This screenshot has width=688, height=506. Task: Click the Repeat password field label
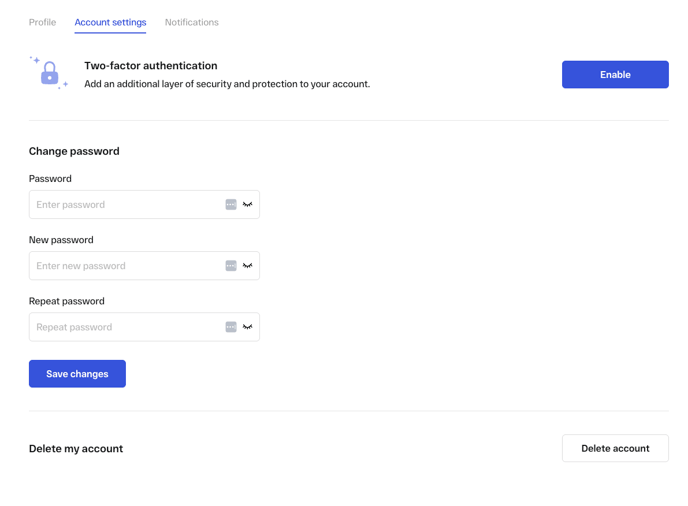click(x=66, y=301)
